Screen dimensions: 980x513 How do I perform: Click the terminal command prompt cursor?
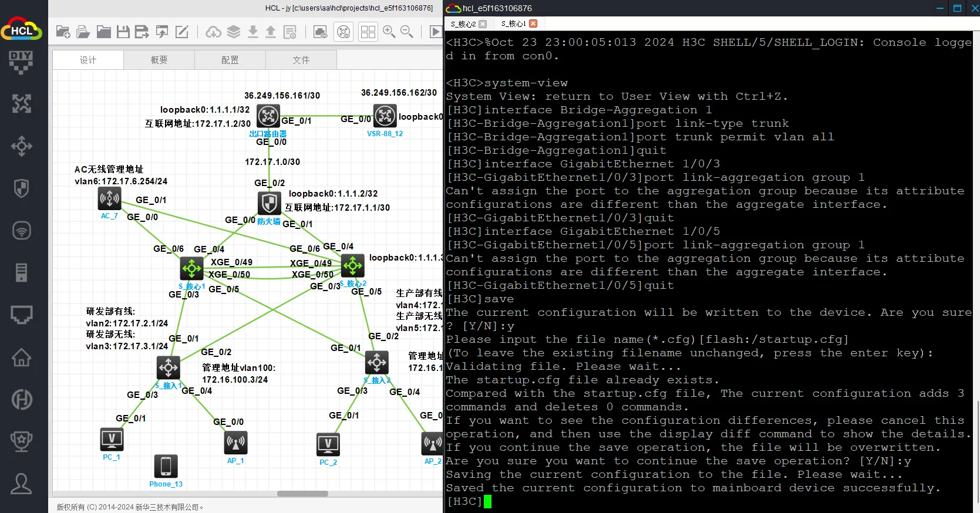(487, 501)
